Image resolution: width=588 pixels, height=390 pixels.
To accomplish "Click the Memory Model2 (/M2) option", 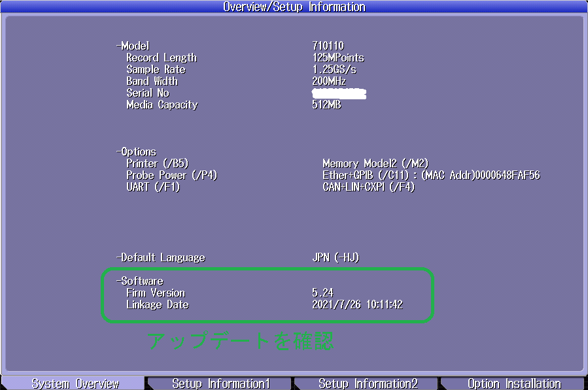I will 375,163.
